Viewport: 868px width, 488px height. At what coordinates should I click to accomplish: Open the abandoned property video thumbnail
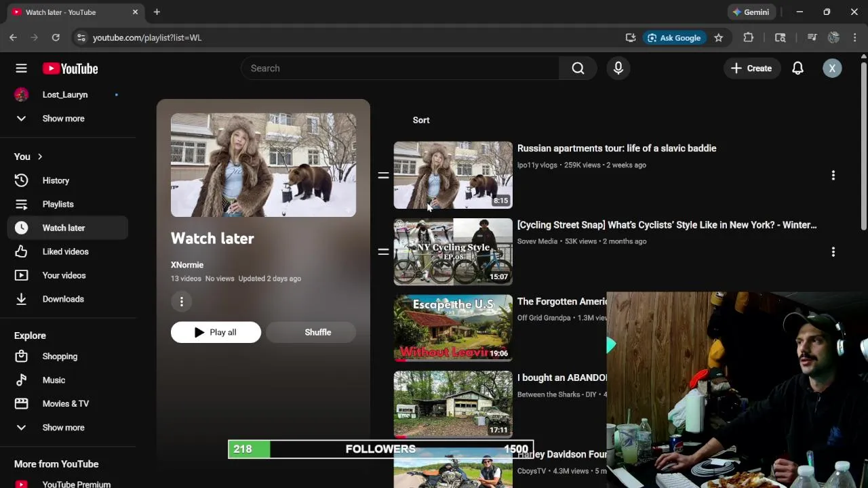coord(453,404)
